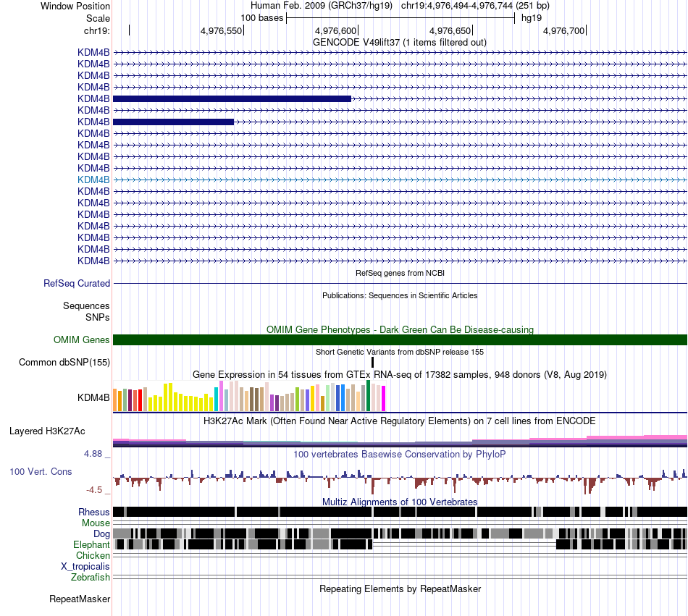Viewport: 688px width, 616px height.
Task: Click the dark green bar in the GTEx chart
Action: click(368, 395)
